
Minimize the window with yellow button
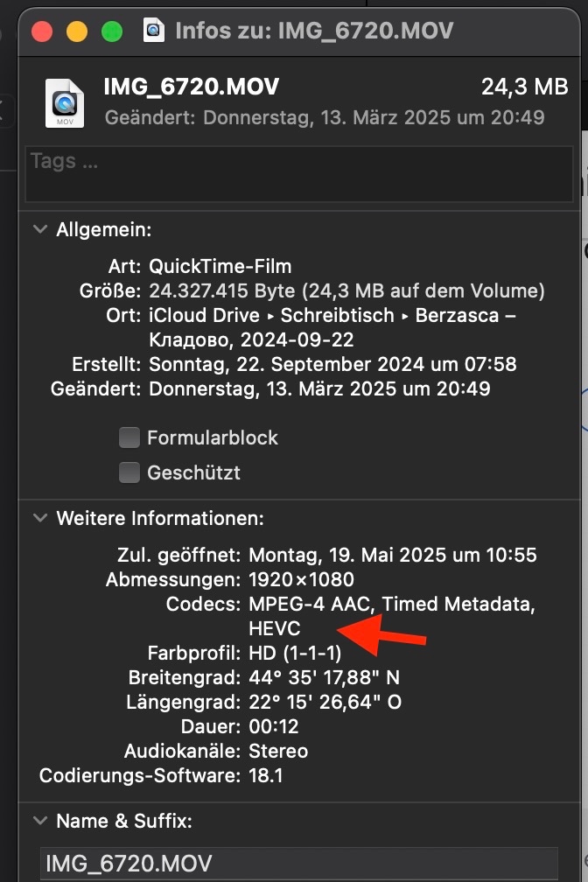pyautogui.click(x=77, y=31)
